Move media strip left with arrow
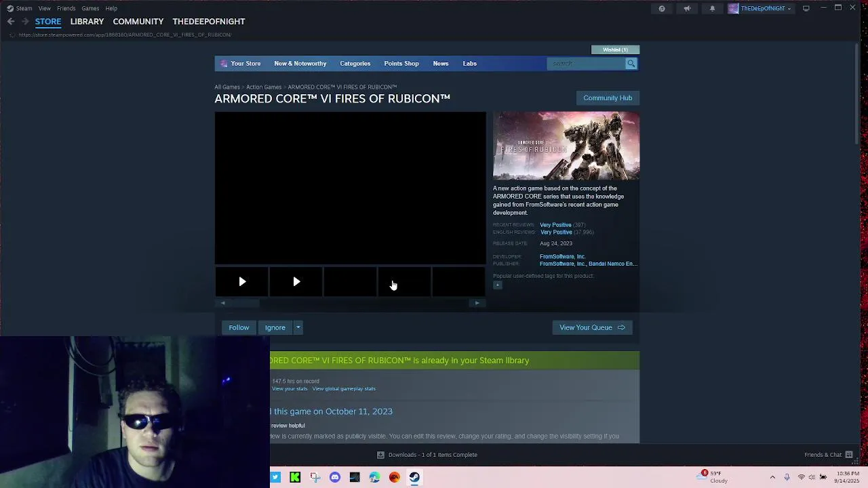 pos(222,303)
